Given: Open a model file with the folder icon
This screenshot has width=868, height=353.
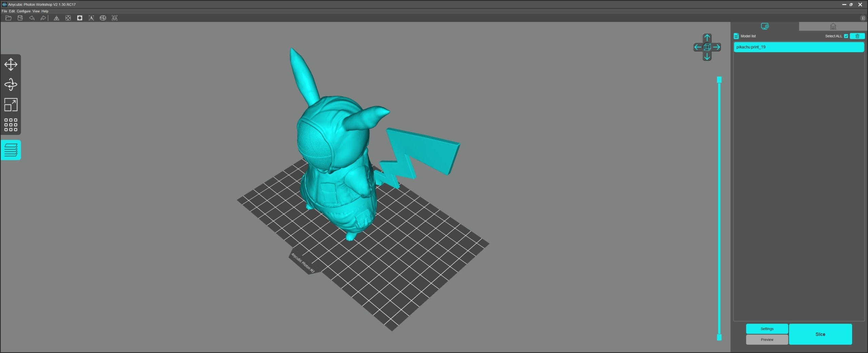Looking at the screenshot, I should pos(8,18).
